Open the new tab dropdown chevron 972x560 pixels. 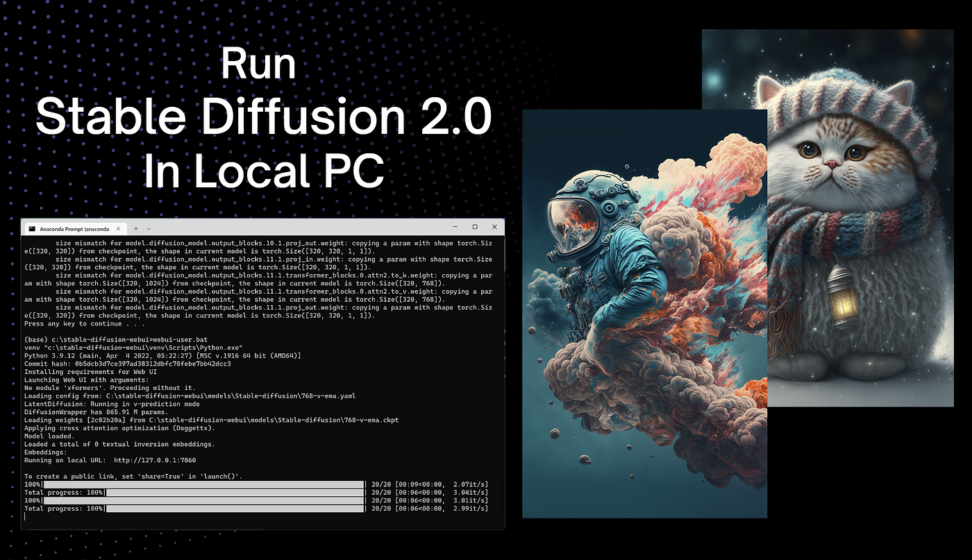[148, 228]
